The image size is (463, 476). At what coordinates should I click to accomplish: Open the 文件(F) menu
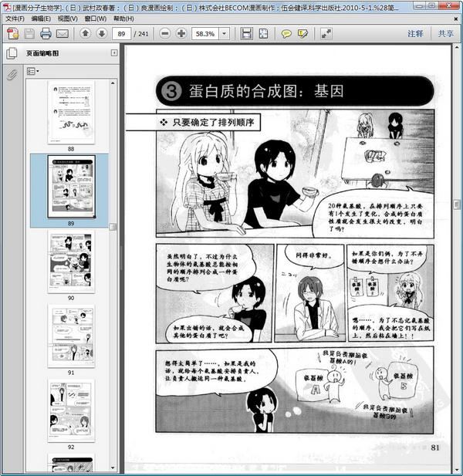(x=15, y=19)
